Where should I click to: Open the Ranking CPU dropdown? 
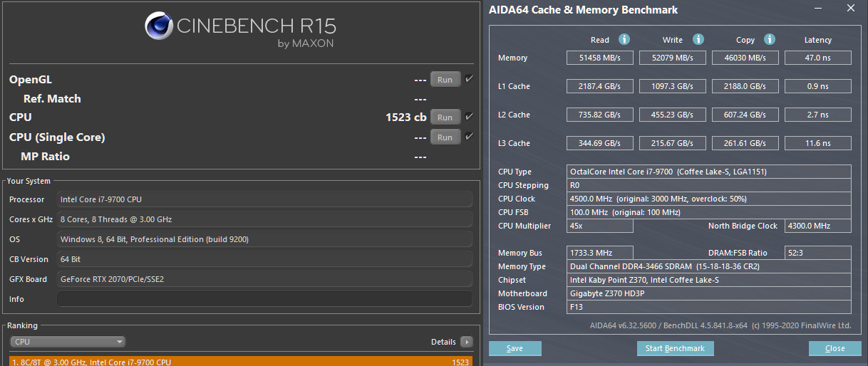pyautogui.click(x=68, y=342)
